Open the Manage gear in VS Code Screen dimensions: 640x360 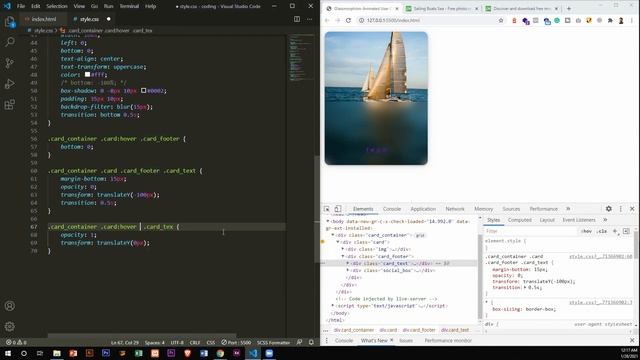[9, 326]
